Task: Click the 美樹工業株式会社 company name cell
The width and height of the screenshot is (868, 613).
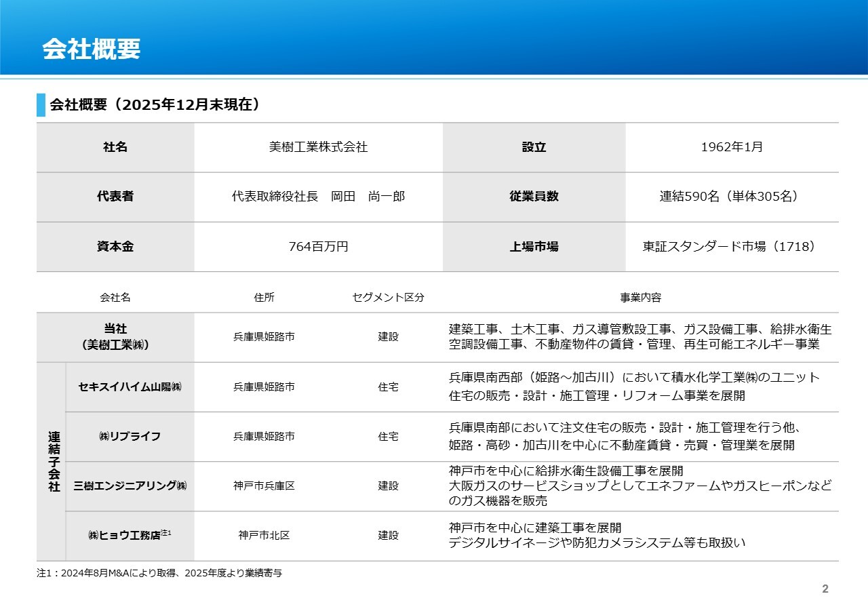Action: [x=317, y=147]
